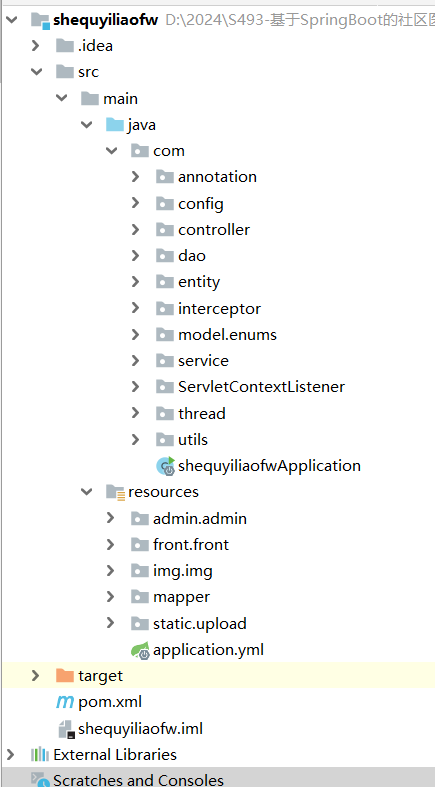Select the shequyiliaofw project root
Image resolution: width=435 pixels, height=787 pixels.
tap(105, 20)
